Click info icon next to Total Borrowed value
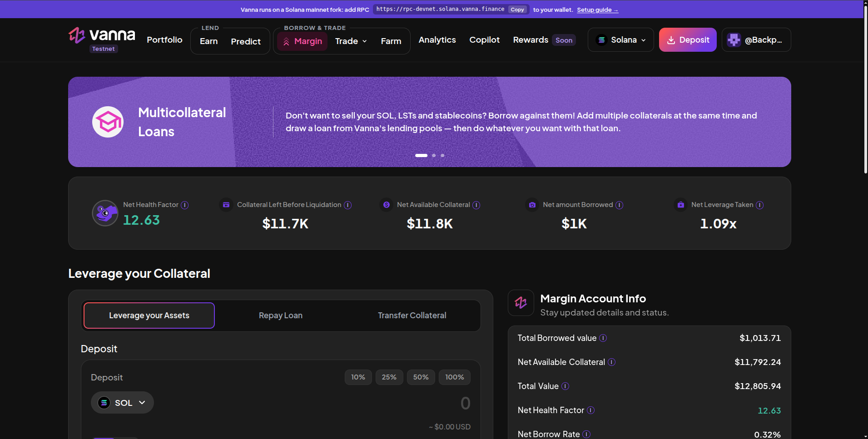This screenshot has width=868, height=439. [x=603, y=338]
